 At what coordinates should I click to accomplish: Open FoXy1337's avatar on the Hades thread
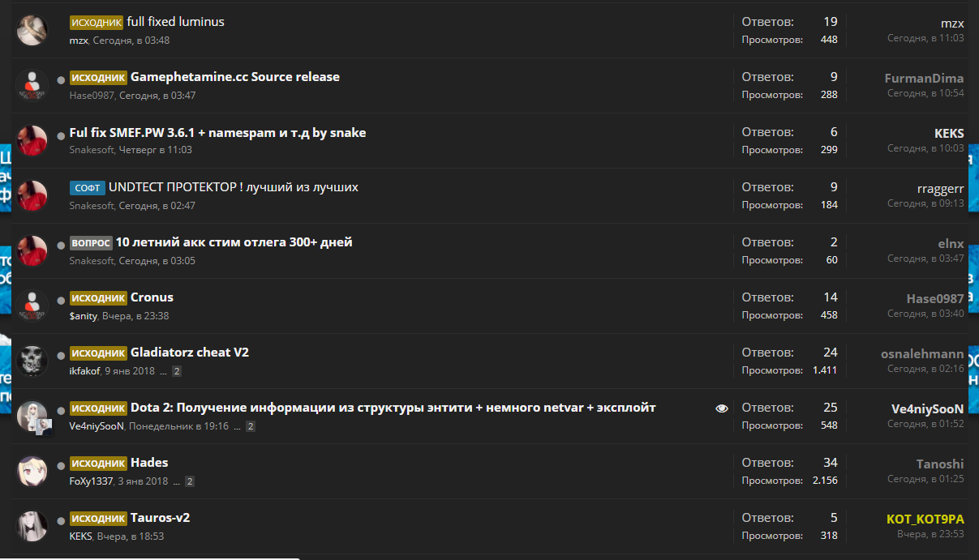pos(32,471)
